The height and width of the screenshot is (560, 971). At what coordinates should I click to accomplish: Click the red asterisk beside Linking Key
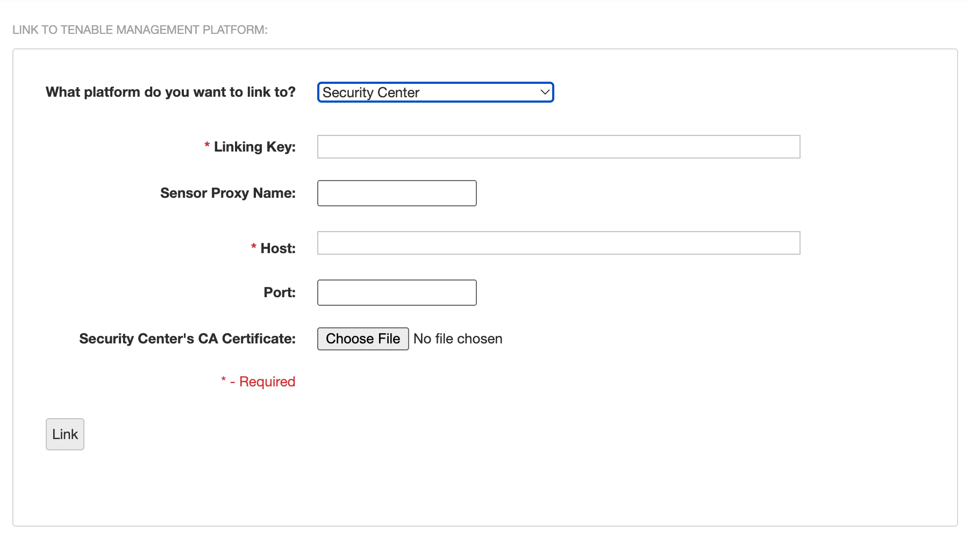pos(207,145)
